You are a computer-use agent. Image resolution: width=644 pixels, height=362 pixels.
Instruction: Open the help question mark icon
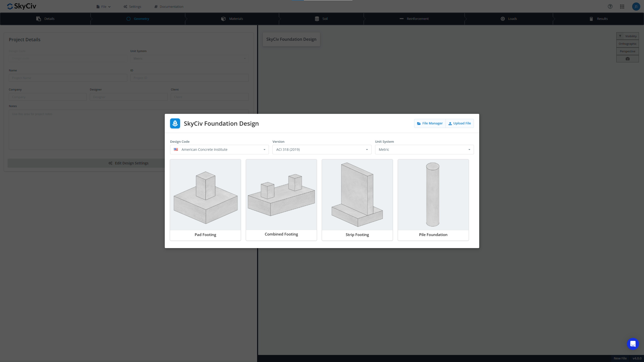point(610,7)
